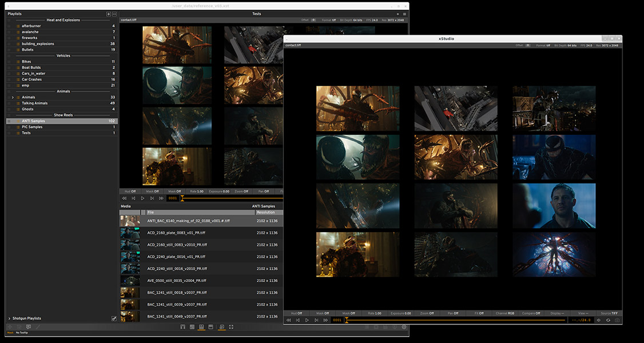Click the pop-out viewer icon in the bottom toolbar
This screenshot has height=343, width=644.
tap(221, 327)
